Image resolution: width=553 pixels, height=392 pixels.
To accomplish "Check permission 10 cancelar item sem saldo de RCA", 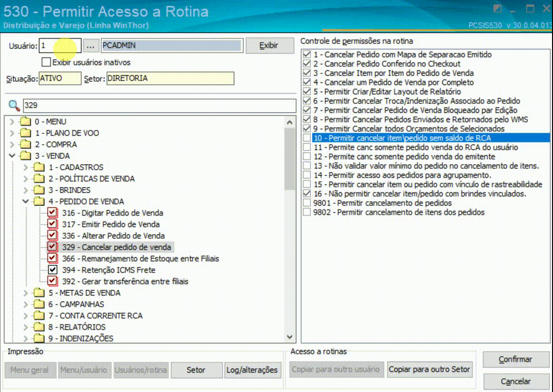I will point(307,138).
